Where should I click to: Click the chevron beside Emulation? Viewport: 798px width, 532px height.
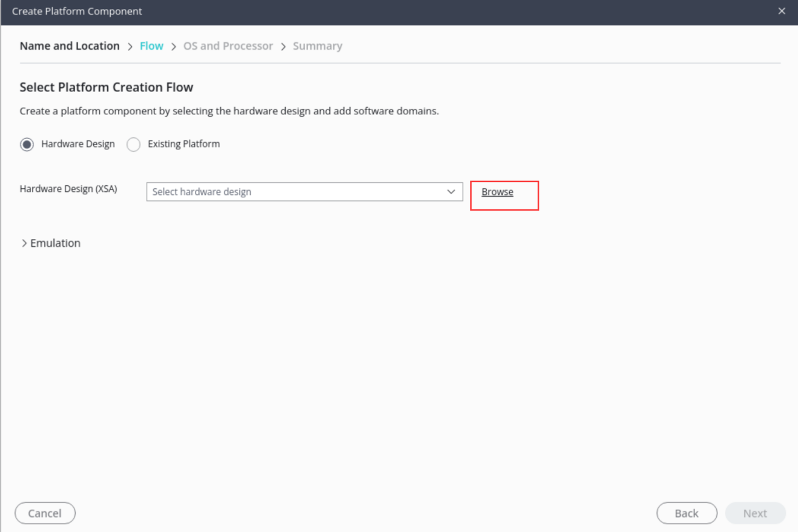click(x=24, y=243)
